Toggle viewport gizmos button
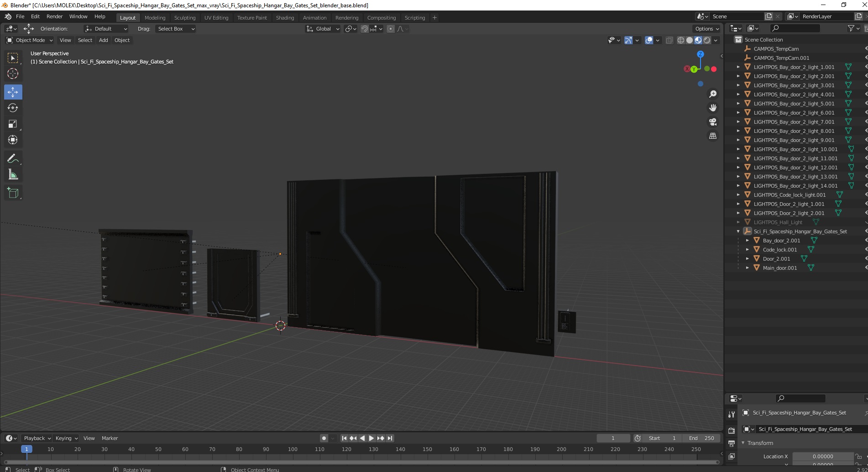 coord(628,40)
